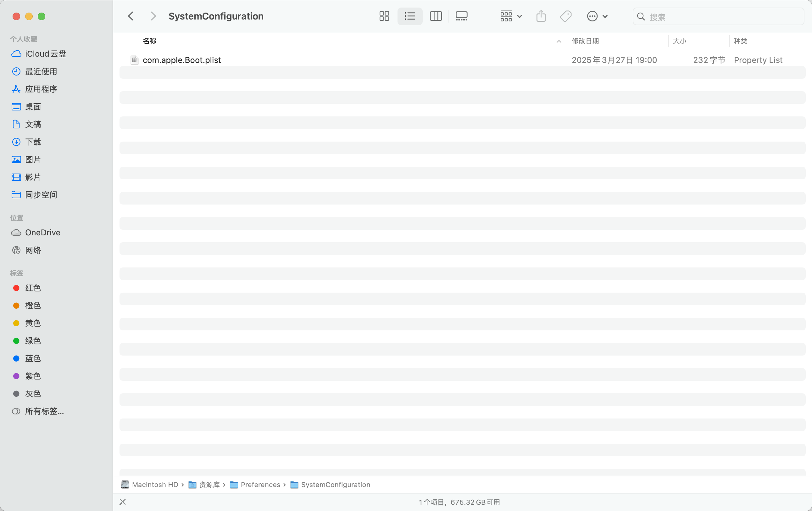This screenshot has height=511, width=812.
Task: Jump to Macintosh HD in path bar
Action: tap(154, 484)
